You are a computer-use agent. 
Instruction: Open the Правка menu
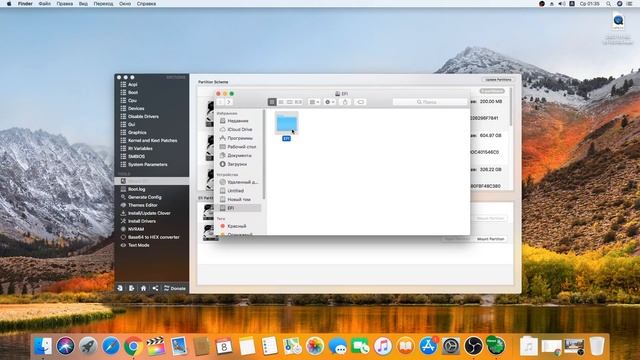point(64,4)
